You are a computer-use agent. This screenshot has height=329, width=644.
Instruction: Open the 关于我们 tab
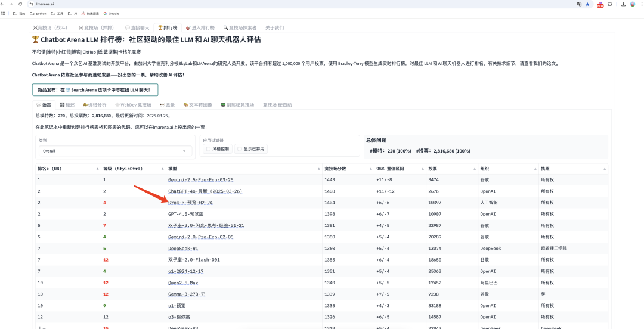click(x=274, y=28)
